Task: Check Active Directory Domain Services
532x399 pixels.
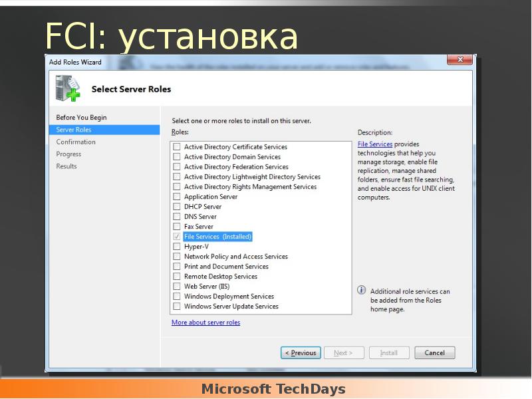Action: 177,157
